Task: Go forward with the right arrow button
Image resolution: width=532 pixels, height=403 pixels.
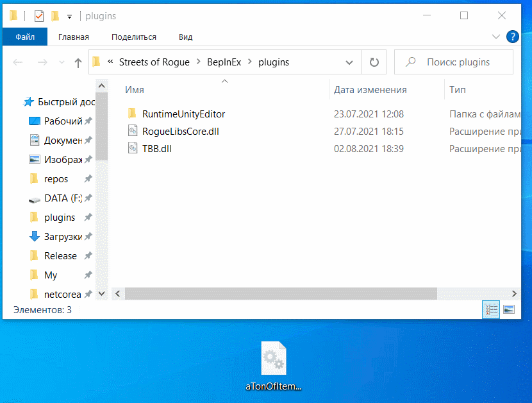Action: pyautogui.click(x=42, y=62)
